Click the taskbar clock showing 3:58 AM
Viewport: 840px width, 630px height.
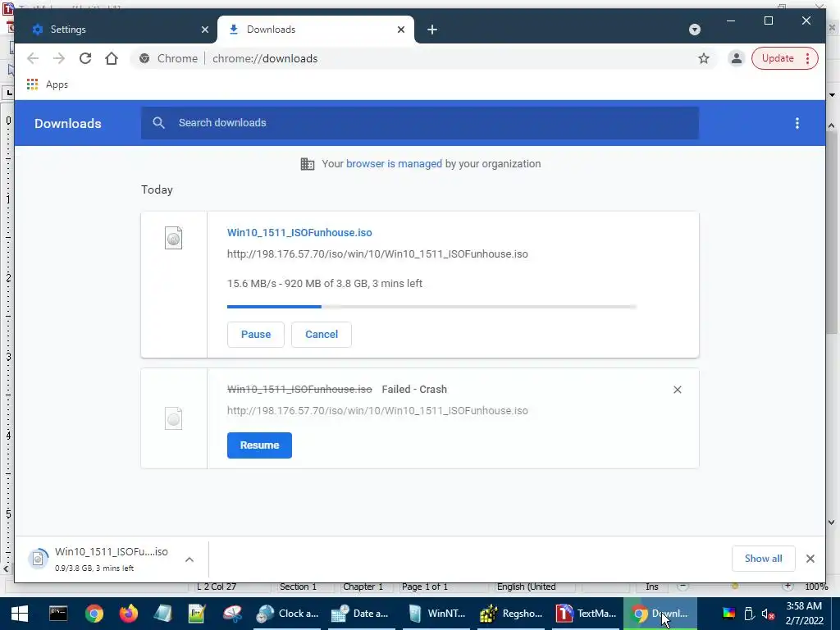804,614
